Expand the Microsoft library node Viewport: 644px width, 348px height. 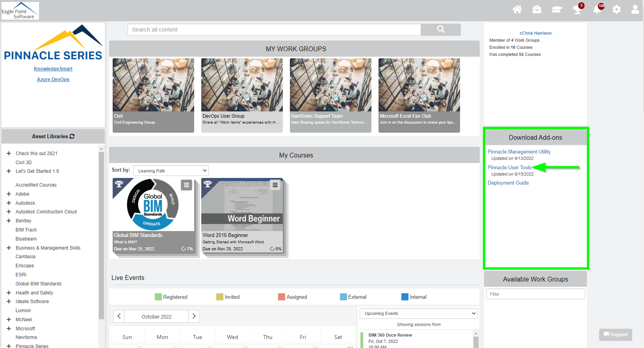[x=9, y=328]
